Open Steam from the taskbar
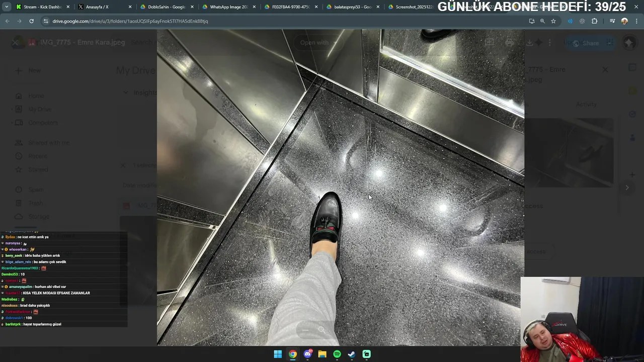Image resolution: width=644 pixels, height=362 pixels. pos(352,354)
